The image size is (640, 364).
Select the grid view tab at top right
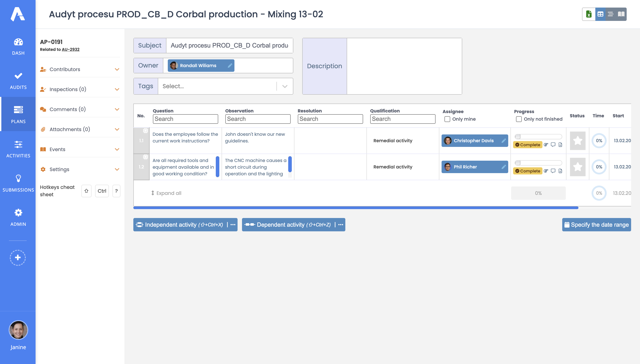(600, 14)
